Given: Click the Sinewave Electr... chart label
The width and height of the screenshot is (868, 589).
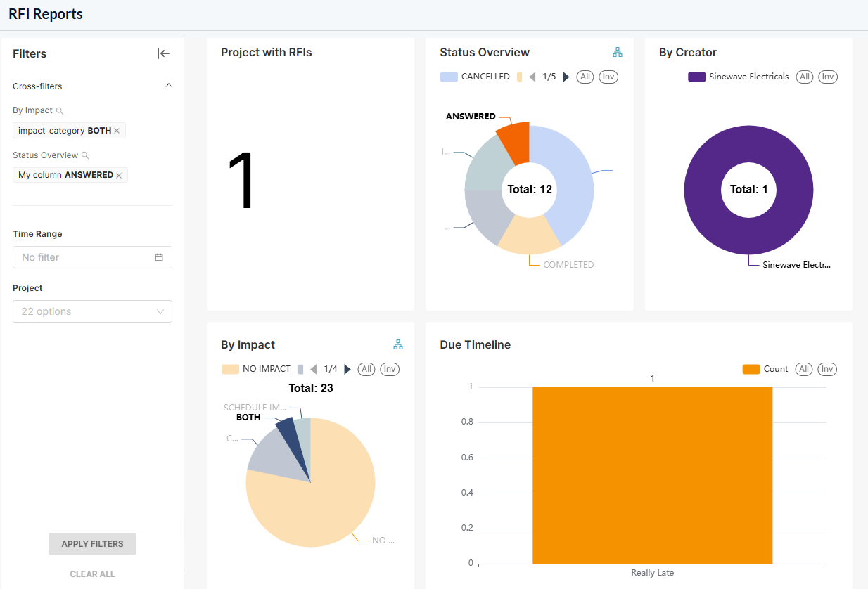Looking at the screenshot, I should tap(797, 265).
